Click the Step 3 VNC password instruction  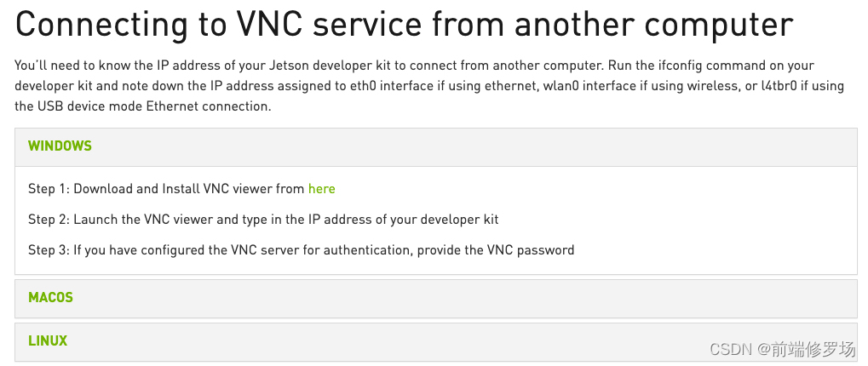[302, 250]
